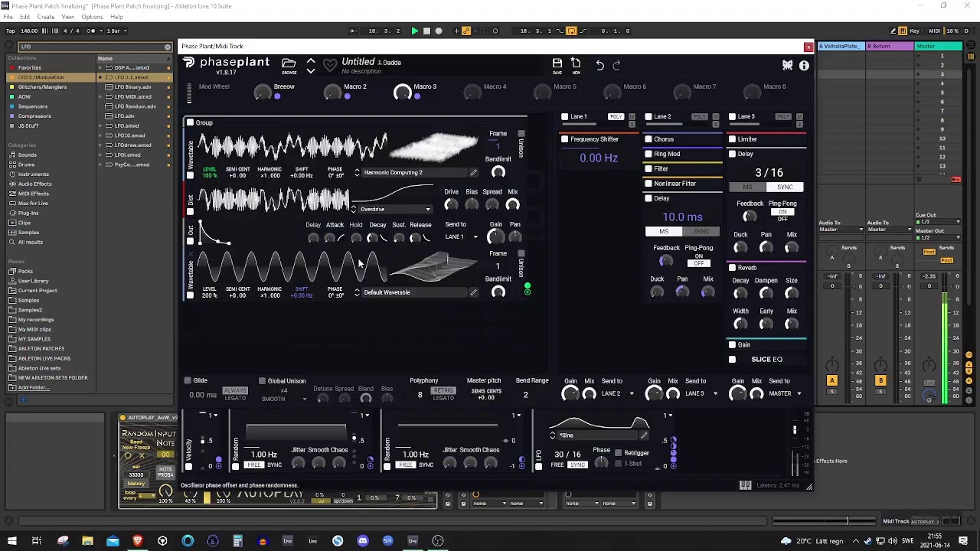Click Ableton Record button

[x=439, y=31]
